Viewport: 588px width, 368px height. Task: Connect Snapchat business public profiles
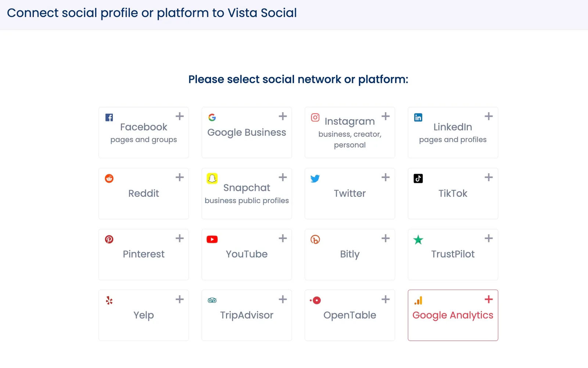[x=247, y=194]
